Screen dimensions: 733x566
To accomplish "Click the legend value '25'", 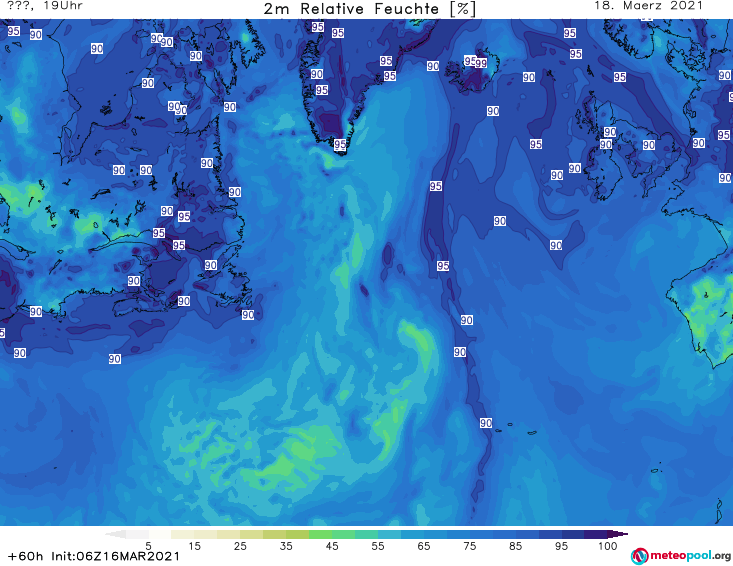I will [240, 546].
